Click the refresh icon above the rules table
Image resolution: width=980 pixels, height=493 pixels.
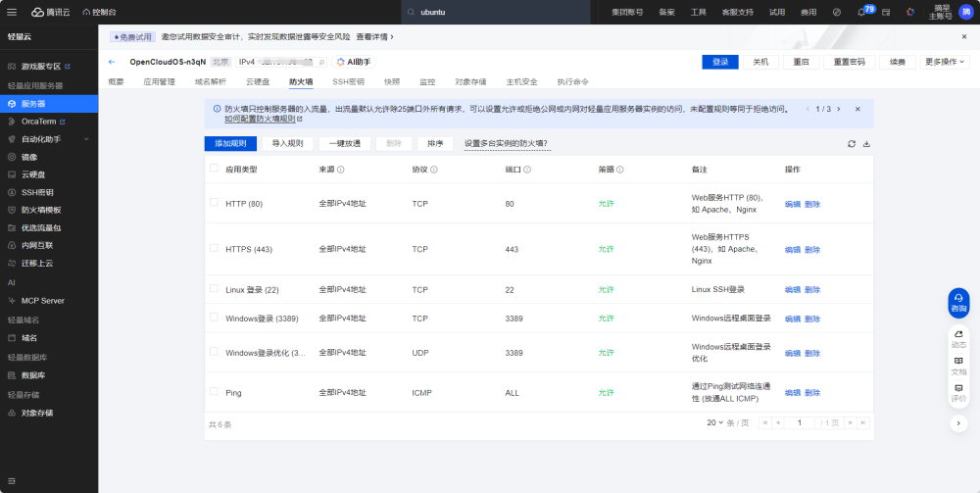(x=852, y=144)
